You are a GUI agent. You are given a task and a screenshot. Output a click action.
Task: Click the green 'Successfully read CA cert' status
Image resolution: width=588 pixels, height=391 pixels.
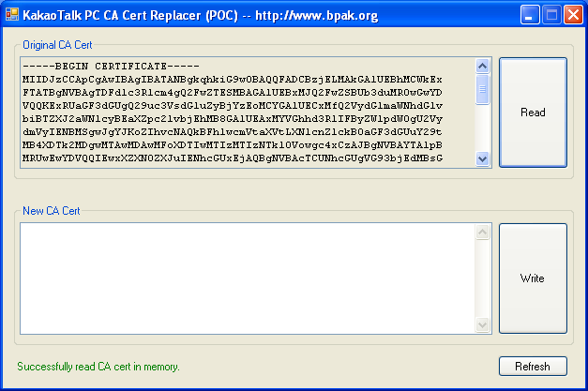coord(98,366)
